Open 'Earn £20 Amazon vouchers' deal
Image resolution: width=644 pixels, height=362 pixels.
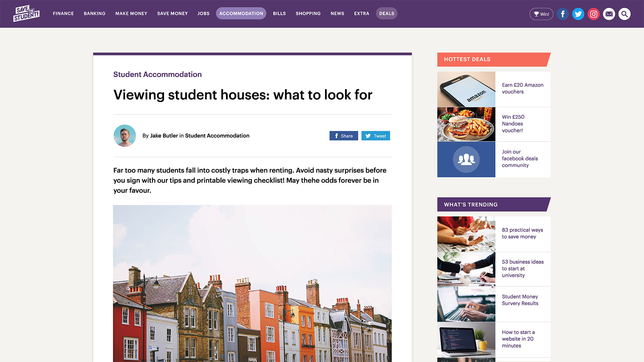pyautogui.click(x=522, y=88)
